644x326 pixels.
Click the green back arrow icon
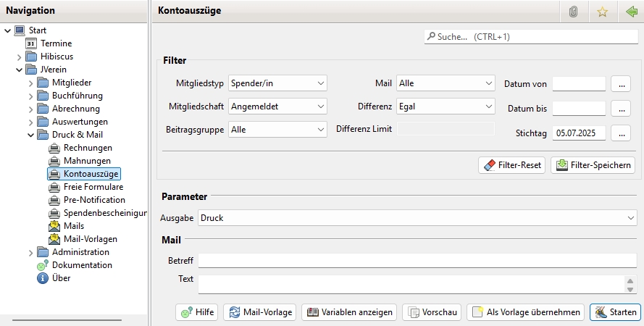(x=630, y=11)
